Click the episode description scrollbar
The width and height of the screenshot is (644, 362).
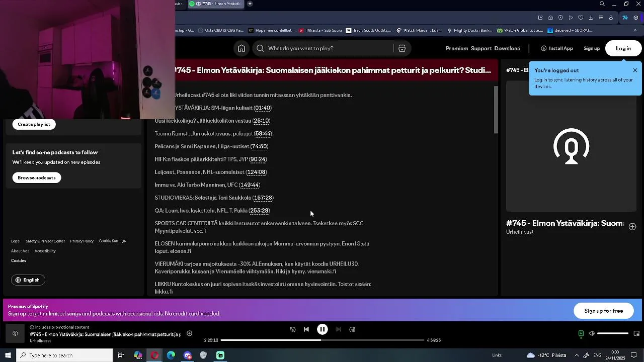coord(496,110)
